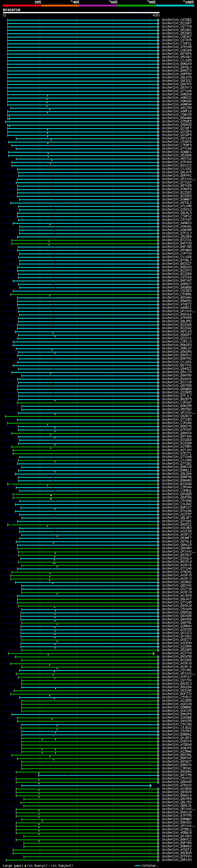197x868 pixels.
Task: Select hit label UniRef100_Q52QR2
Action: pos(177,30)
